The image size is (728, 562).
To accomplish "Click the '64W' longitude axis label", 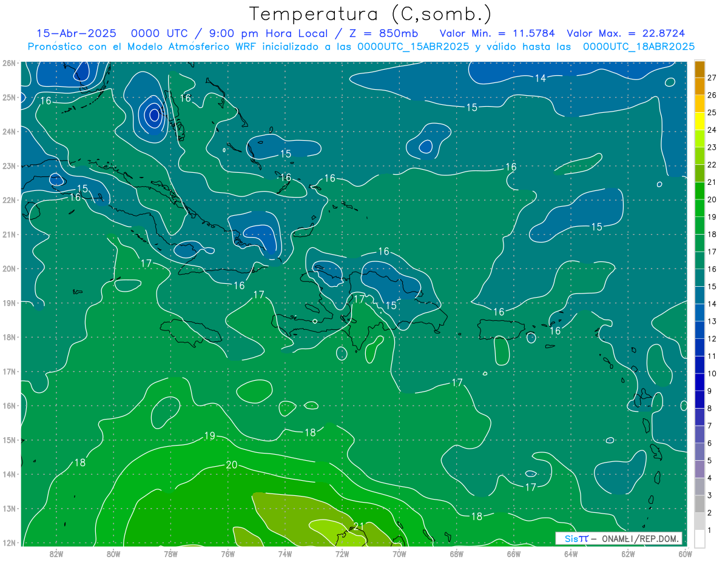I will pos(571,553).
